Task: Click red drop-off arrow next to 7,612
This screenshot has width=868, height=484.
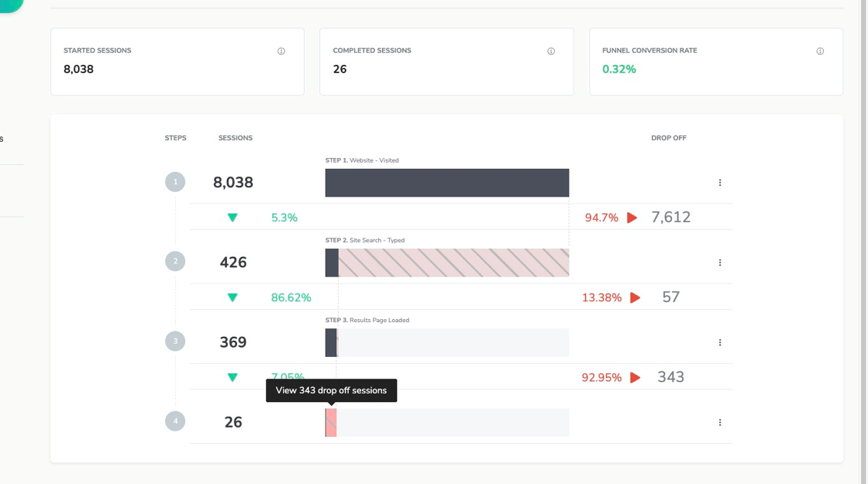Action: pyautogui.click(x=632, y=218)
